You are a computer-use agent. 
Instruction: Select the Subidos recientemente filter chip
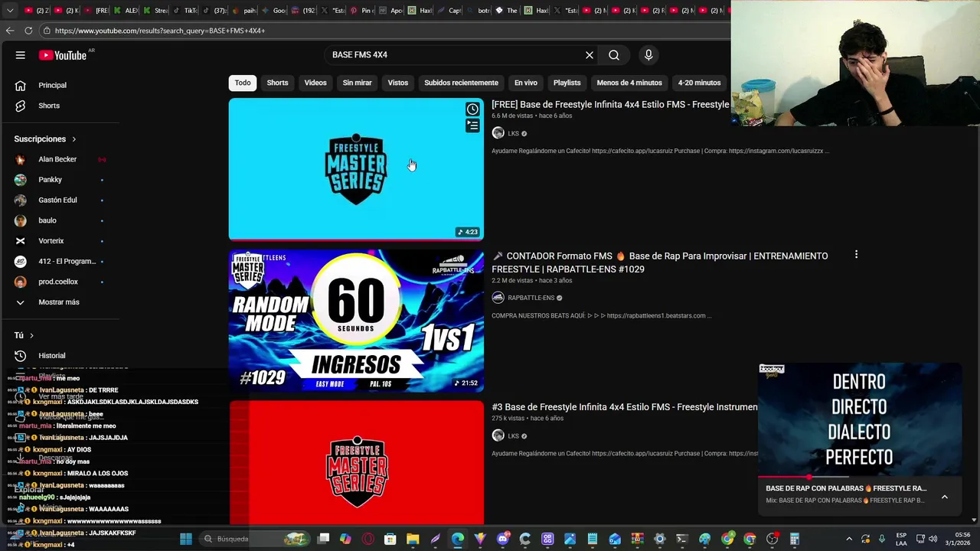[461, 83]
